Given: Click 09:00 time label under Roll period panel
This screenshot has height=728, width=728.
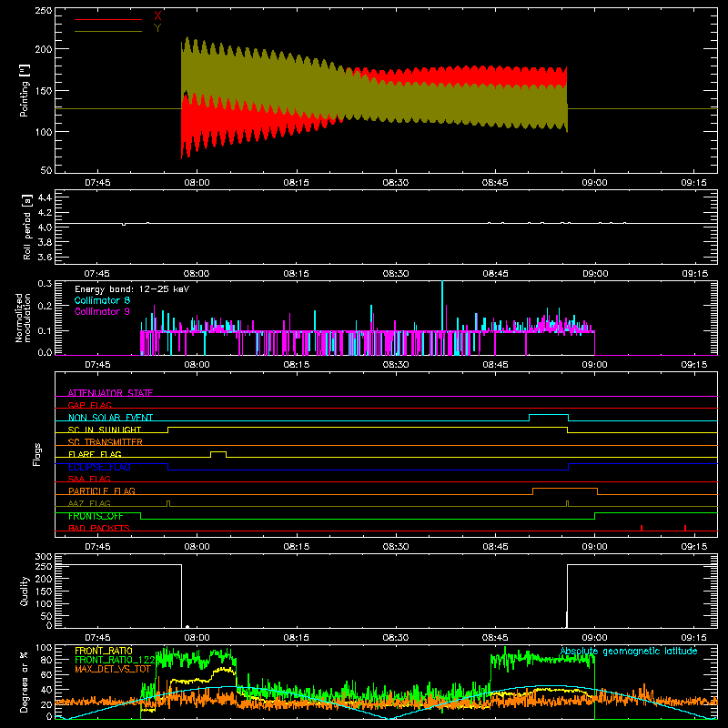Looking at the screenshot, I should point(595,274).
